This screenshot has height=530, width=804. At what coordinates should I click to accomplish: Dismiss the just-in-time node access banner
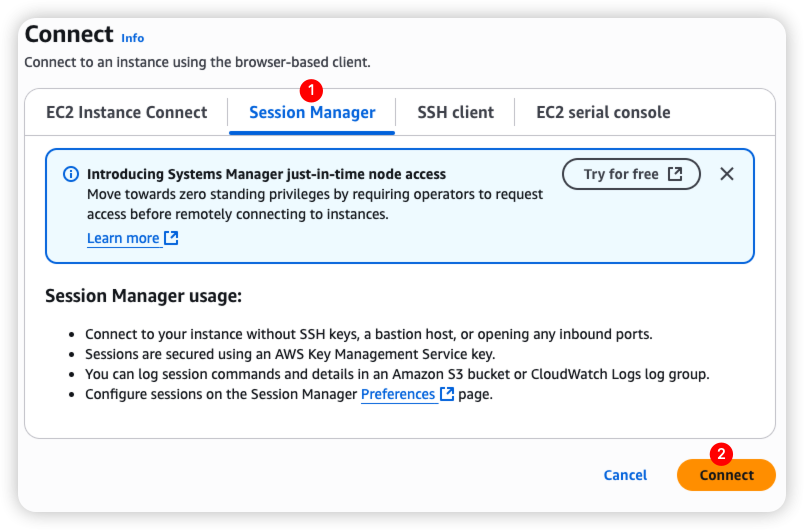[727, 174]
